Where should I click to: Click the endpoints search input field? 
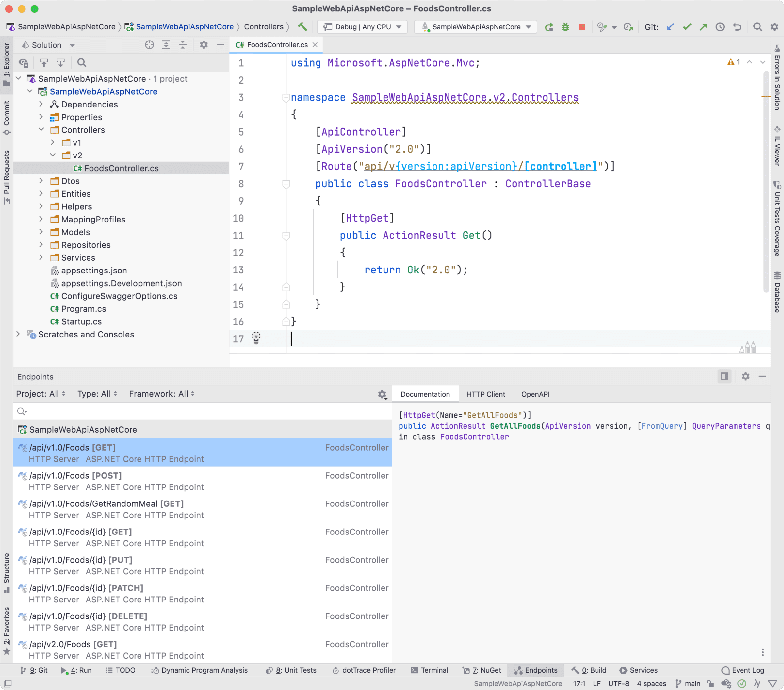203,412
